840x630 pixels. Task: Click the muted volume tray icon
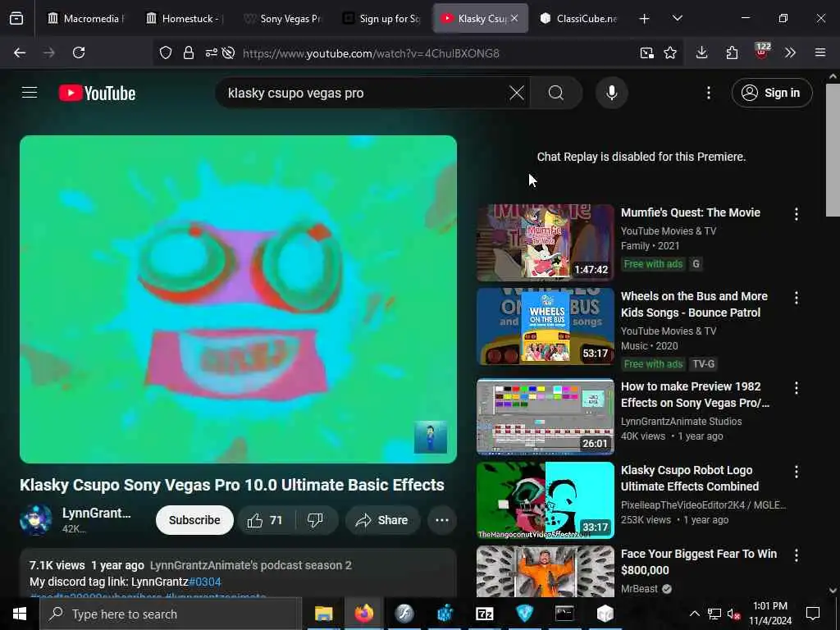pos(733,614)
